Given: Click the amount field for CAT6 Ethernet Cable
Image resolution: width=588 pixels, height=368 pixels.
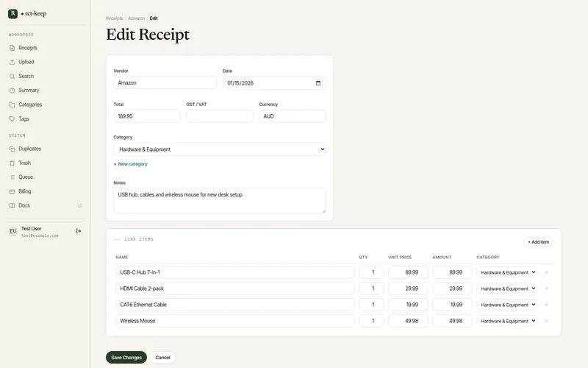Looking at the screenshot, I should coord(452,305).
